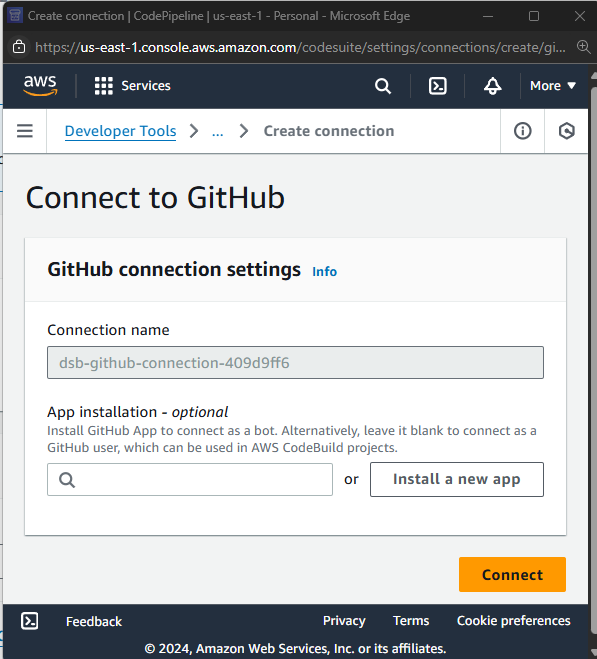Go to Developer Tools breadcrumb
The width and height of the screenshot is (597, 659).
[120, 131]
